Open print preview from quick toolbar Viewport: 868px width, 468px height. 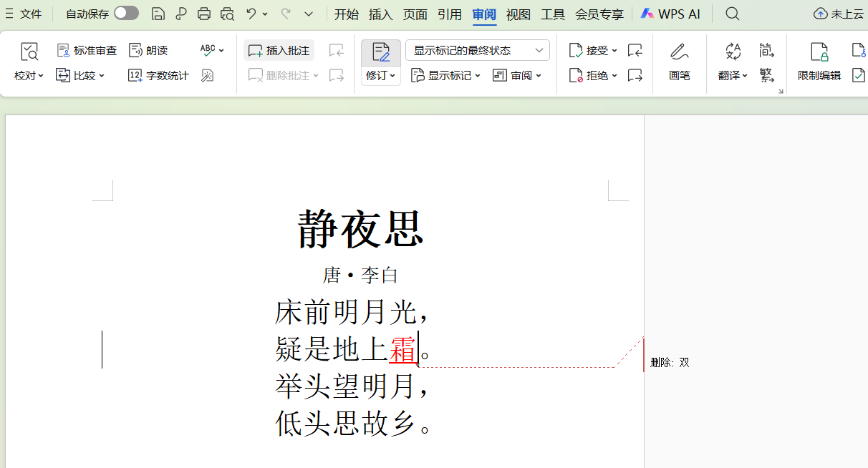click(x=228, y=14)
